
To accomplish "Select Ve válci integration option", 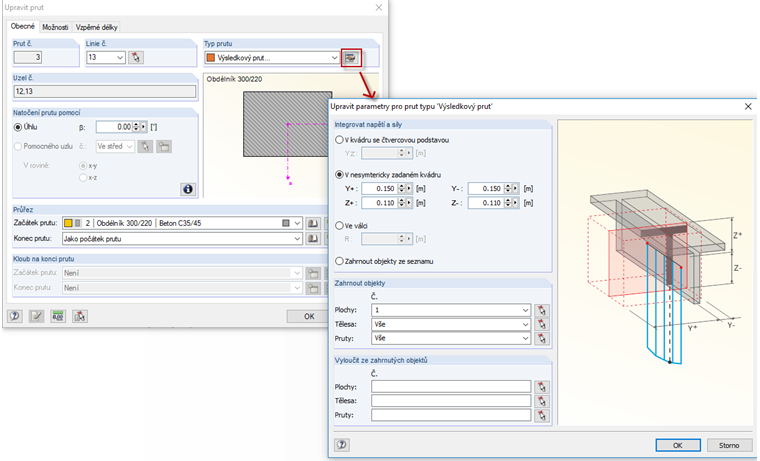I will pyautogui.click(x=339, y=225).
